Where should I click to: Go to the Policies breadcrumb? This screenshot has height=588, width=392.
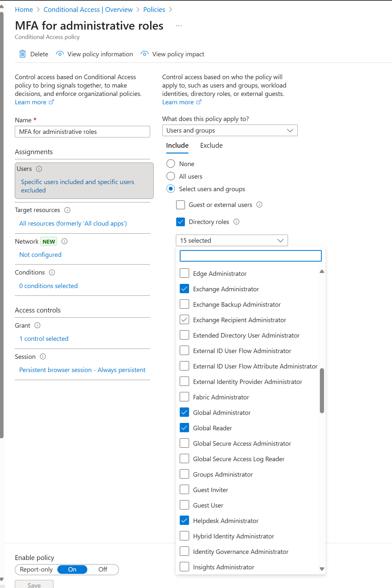[x=154, y=10]
